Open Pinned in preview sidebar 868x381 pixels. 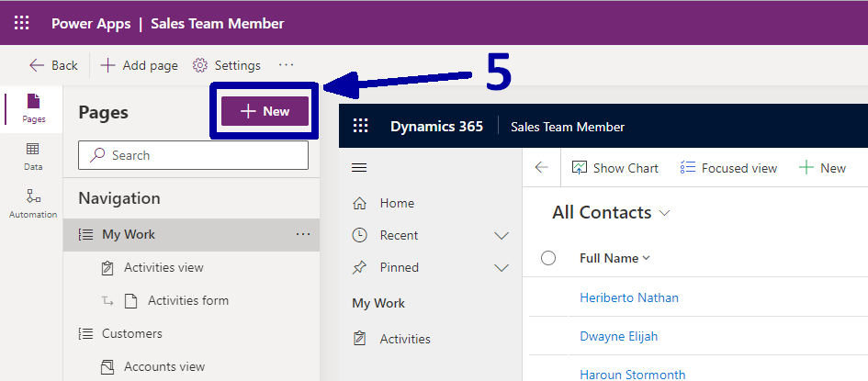coord(385,268)
